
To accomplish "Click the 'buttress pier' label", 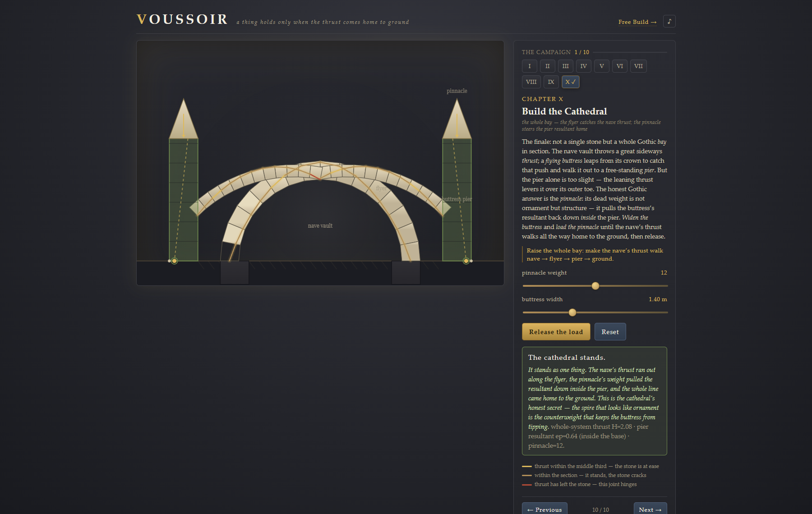I will point(457,199).
